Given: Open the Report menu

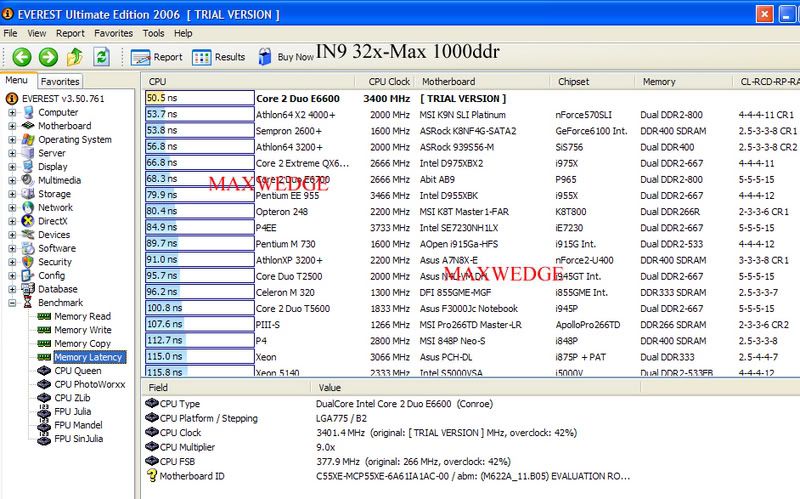Looking at the screenshot, I should coord(70,33).
